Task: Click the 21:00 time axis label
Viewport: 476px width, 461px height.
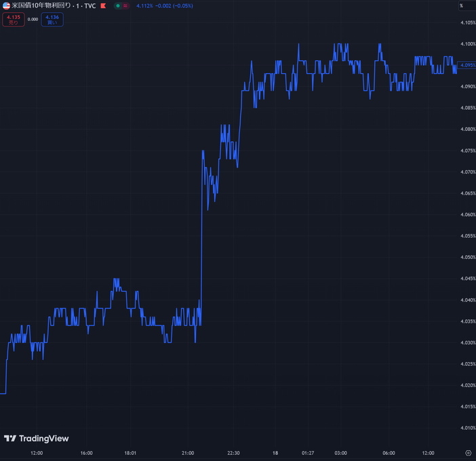Action: click(188, 453)
